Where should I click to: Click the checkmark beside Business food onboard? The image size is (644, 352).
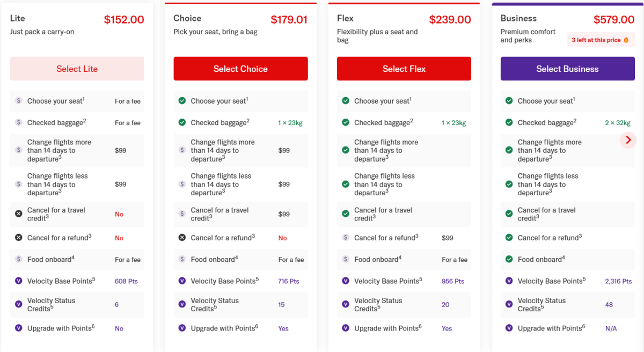point(509,259)
